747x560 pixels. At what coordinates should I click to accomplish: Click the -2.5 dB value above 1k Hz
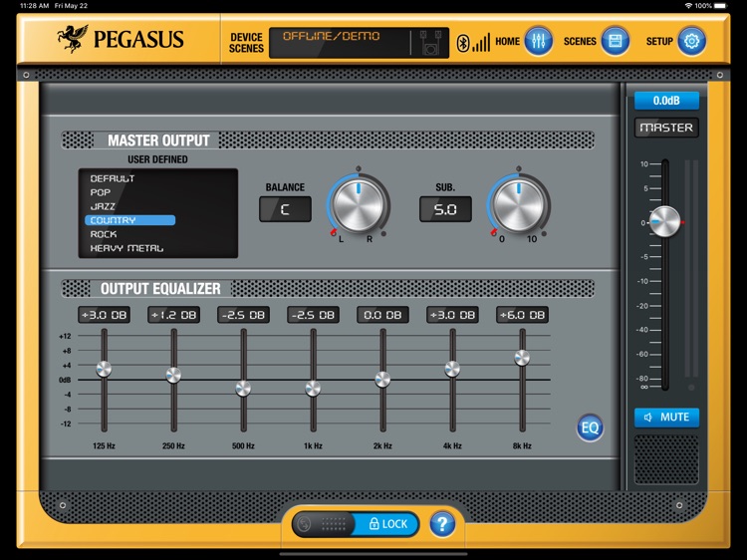313,315
